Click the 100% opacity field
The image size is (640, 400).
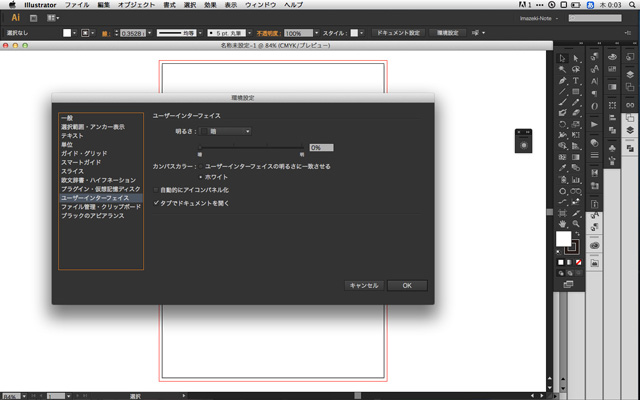click(298, 33)
